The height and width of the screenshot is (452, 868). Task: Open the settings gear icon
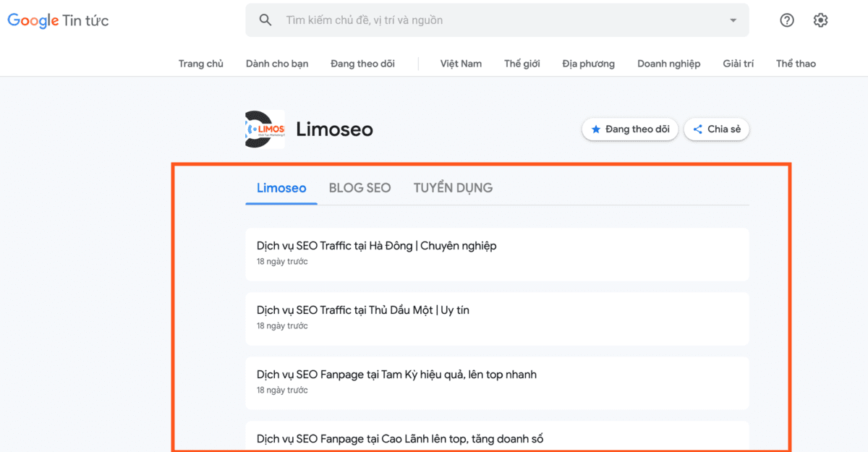tap(820, 20)
